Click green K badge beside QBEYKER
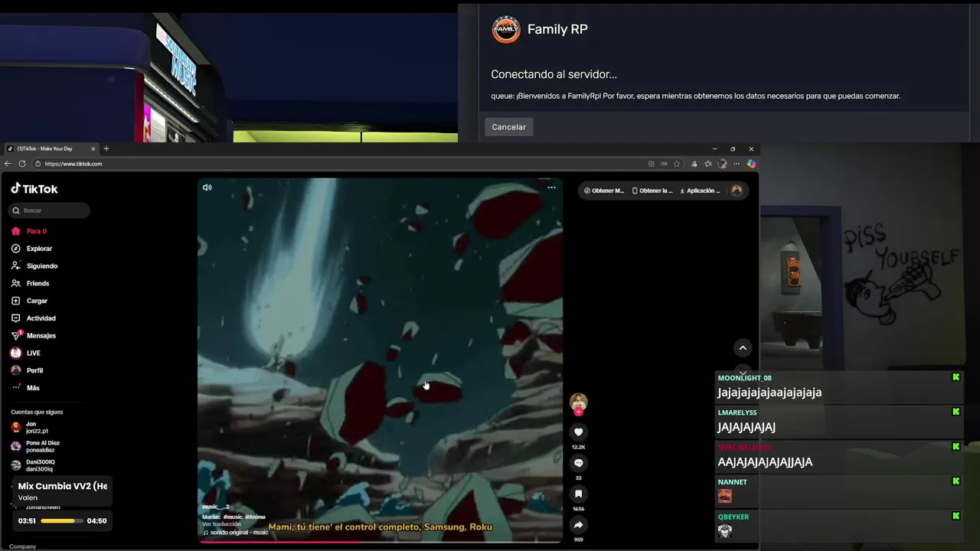 click(x=955, y=516)
